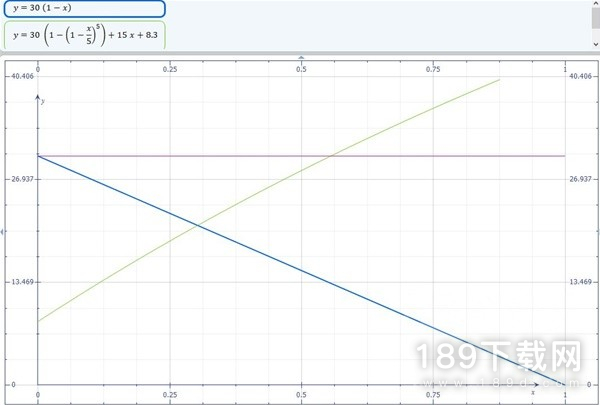The height and width of the screenshot is (405, 600).
Task: Click the purple horizontal line
Action: (x=450, y=156)
